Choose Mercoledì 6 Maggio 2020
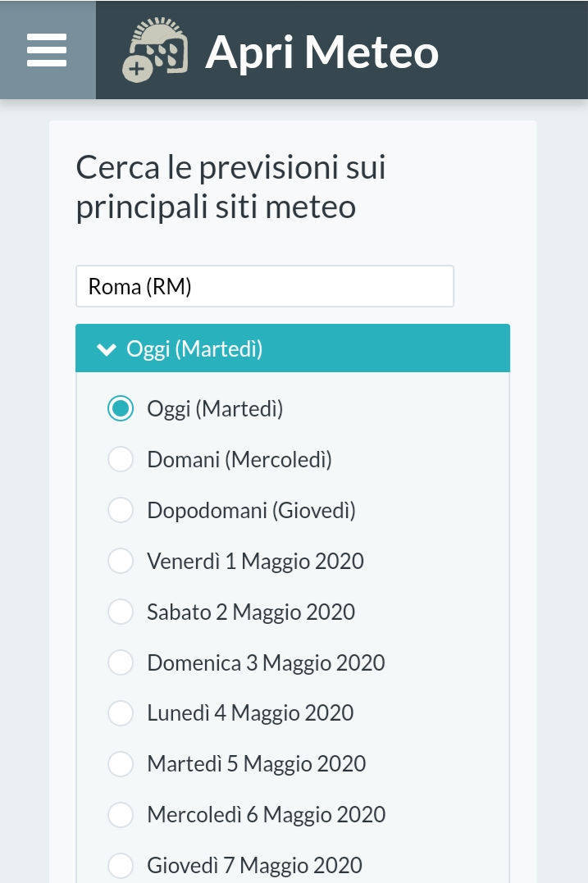The image size is (588, 883). click(121, 814)
